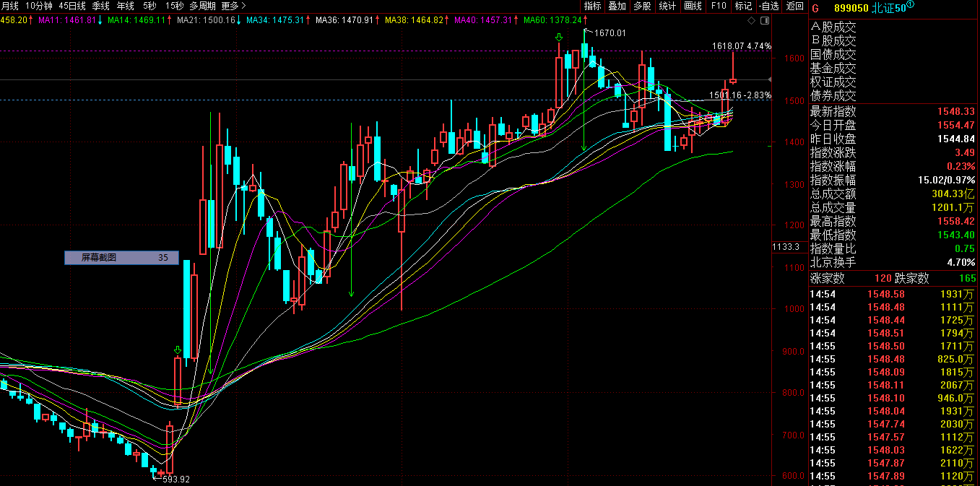Image resolution: width=980 pixels, height=486 pixels.
Task: Click the 屏幕截图 35 label box
Action: [x=121, y=258]
